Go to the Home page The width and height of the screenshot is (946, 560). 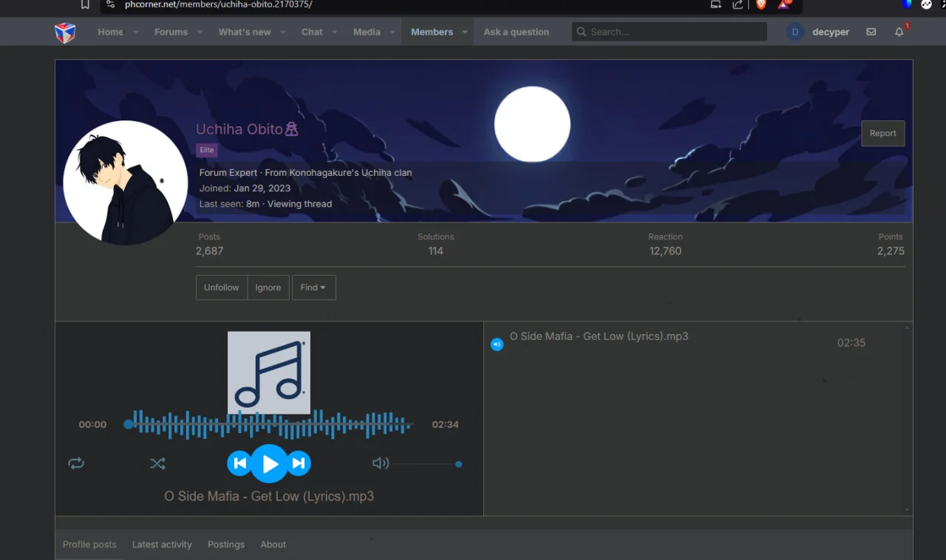(x=110, y=33)
